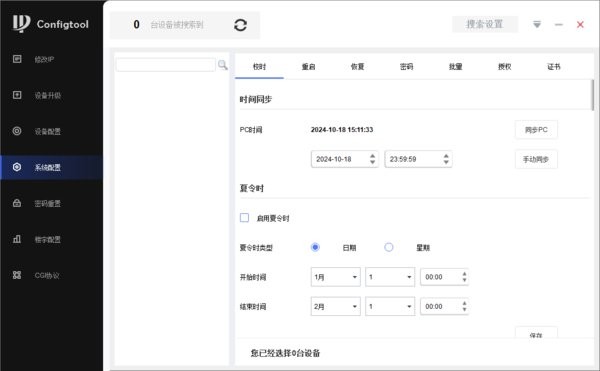Switch to the 重启 (Reboot) tab
Viewport: 600px width, 371px height.
(x=308, y=67)
